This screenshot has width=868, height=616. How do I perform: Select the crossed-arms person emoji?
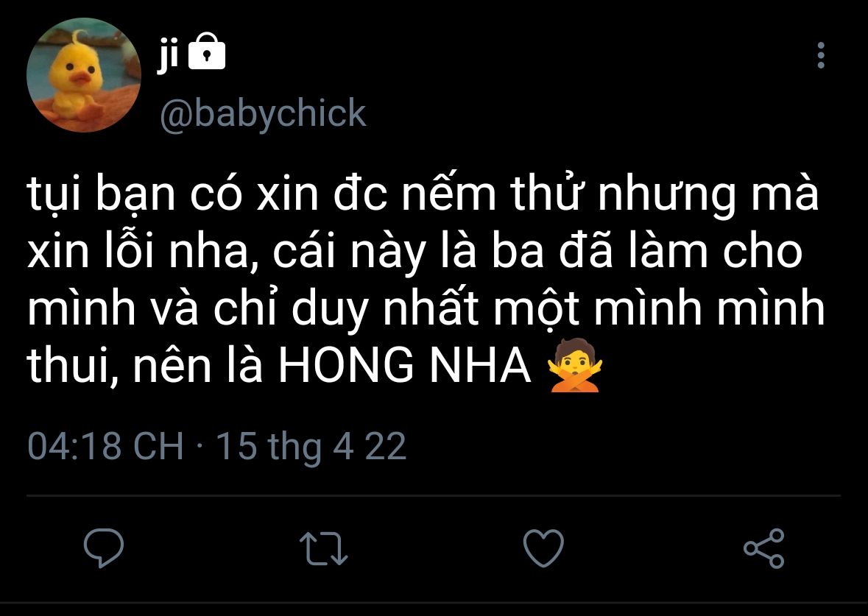[x=574, y=365]
